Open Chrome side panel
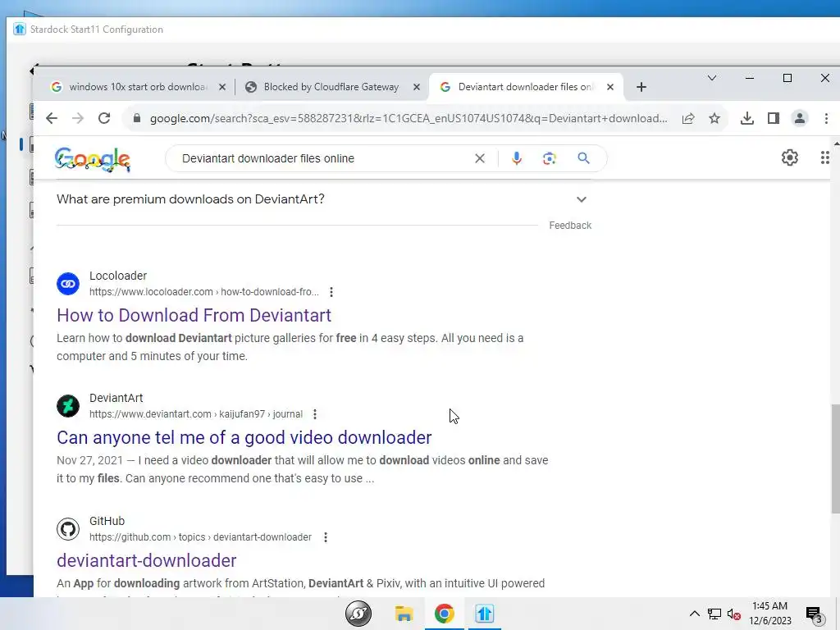The image size is (840, 630). coord(773,118)
